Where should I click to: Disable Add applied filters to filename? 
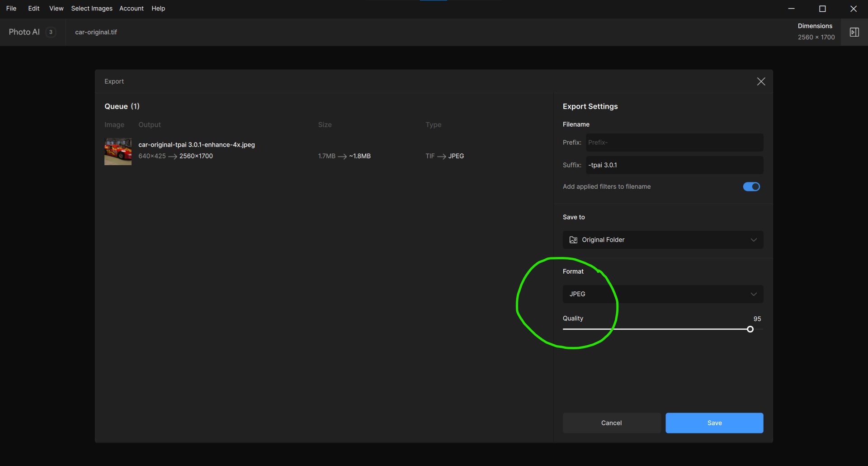pyautogui.click(x=751, y=186)
